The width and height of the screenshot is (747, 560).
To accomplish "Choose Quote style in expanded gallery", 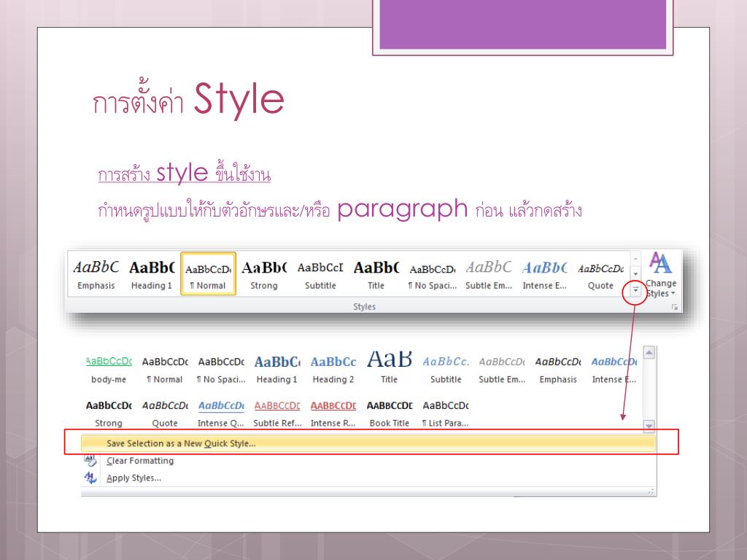I will coord(165,413).
